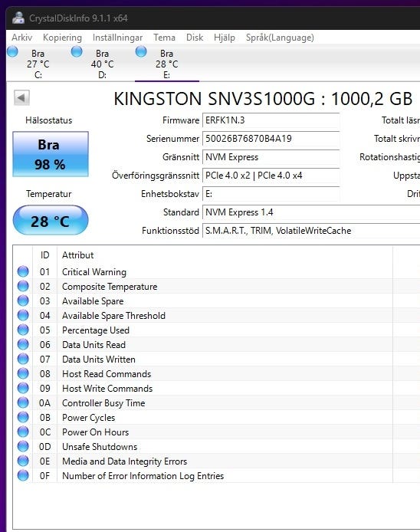420x532 pixels.
Task: Select the C: drive status orb
Action: (12, 52)
